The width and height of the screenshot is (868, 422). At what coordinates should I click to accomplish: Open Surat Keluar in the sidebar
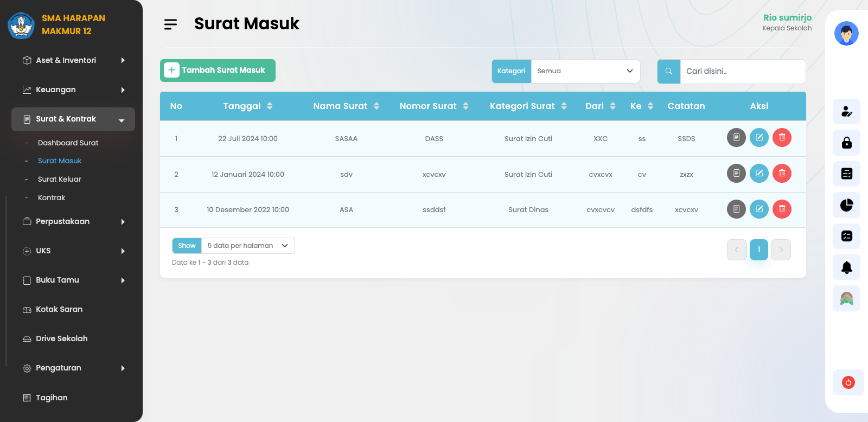pyautogui.click(x=60, y=180)
